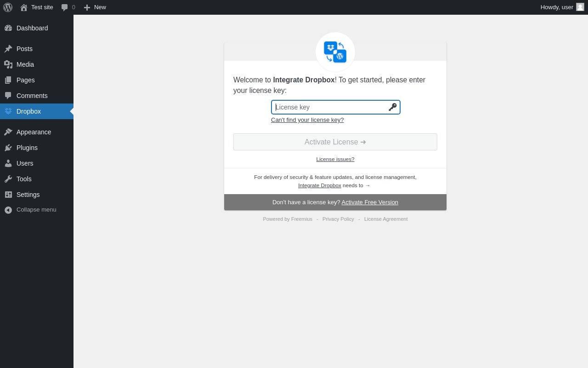Focus the License key input field
Image resolution: width=588 pixels, height=368 pixels.
336,107
